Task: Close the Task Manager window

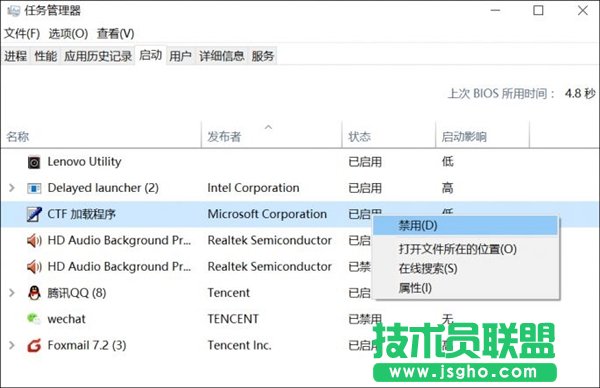Action: point(583,10)
